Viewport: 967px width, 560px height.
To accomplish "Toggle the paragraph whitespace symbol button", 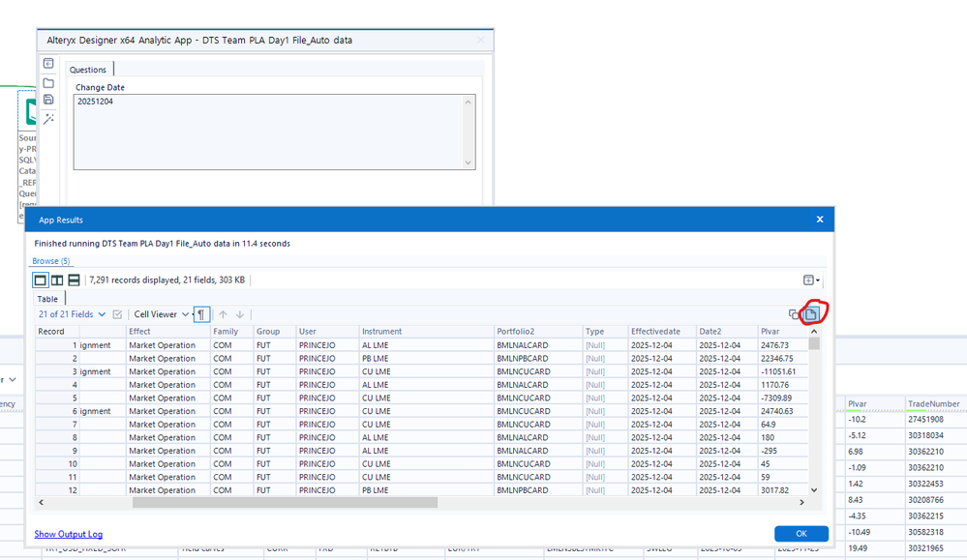I will (x=201, y=314).
